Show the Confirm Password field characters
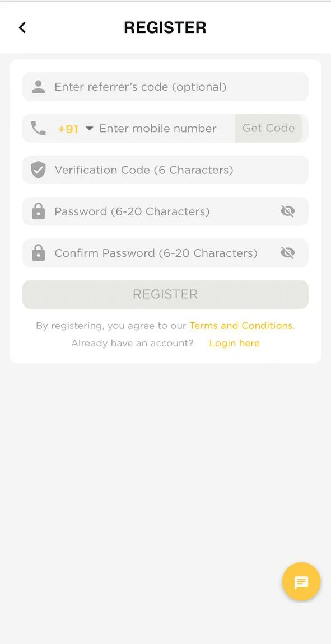The image size is (331, 644). pos(287,252)
